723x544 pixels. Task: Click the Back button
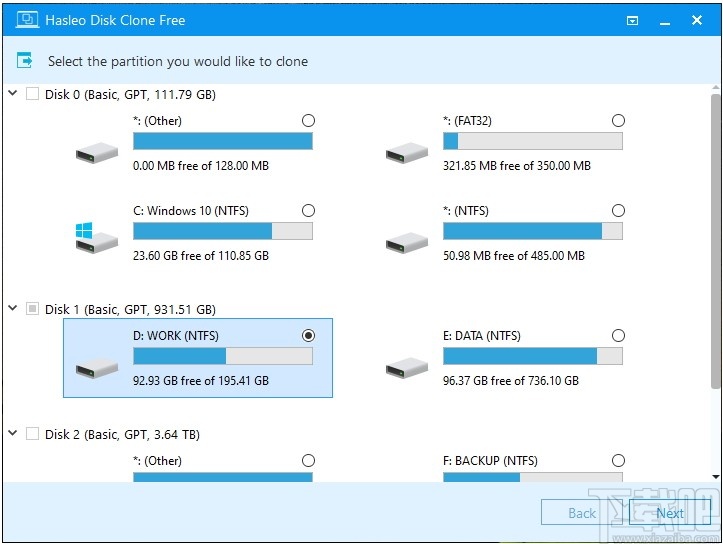coord(582,513)
